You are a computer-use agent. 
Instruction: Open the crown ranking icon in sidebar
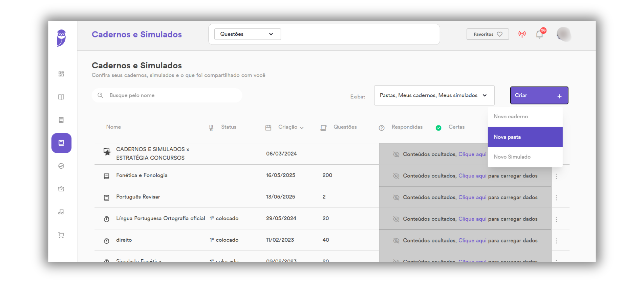click(61, 189)
